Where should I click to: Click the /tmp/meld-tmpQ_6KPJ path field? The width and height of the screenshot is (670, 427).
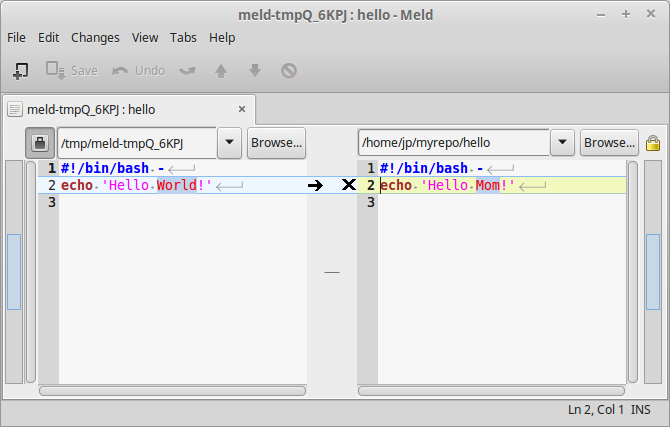click(137, 143)
